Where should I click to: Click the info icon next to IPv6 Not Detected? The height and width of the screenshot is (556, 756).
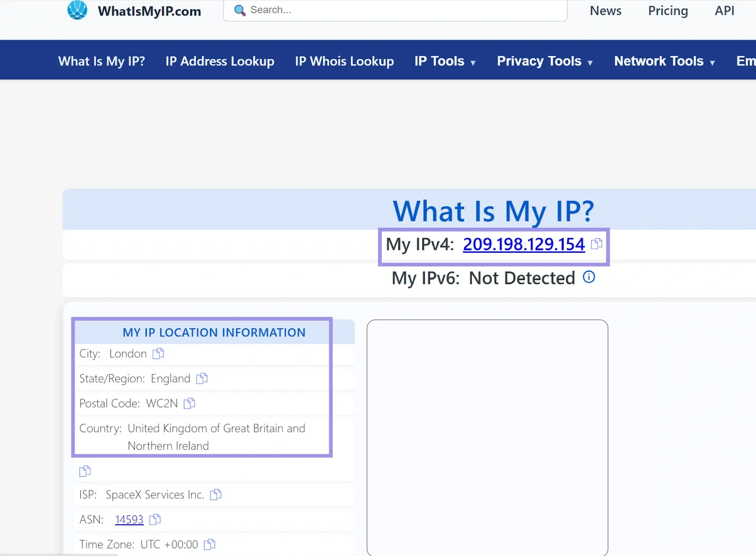tap(589, 277)
